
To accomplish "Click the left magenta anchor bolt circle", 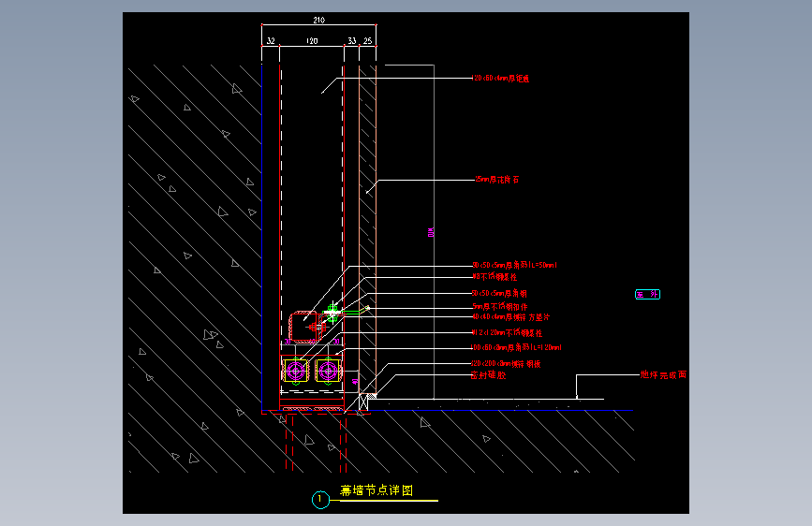I will [296, 372].
